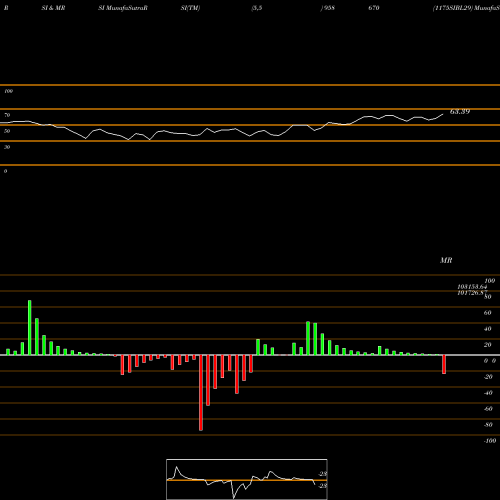Click the RSI axis label 70

(x=7, y=115)
